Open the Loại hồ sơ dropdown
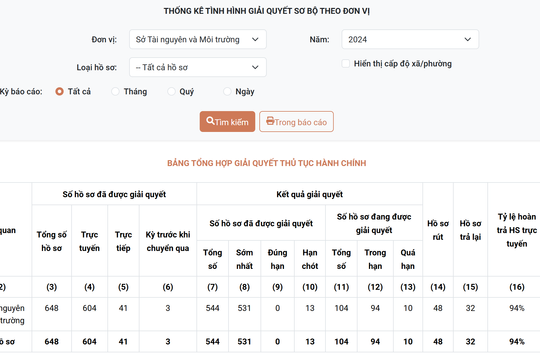 click(198, 67)
